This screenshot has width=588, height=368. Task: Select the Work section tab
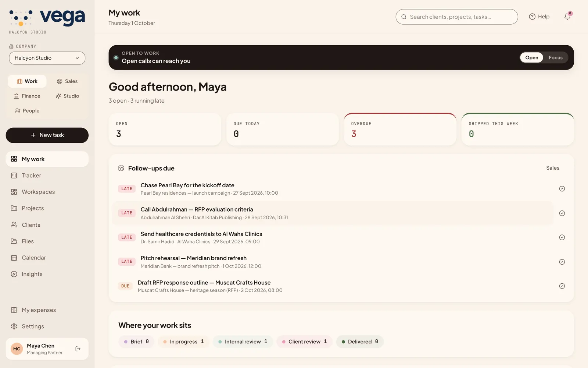pos(27,81)
